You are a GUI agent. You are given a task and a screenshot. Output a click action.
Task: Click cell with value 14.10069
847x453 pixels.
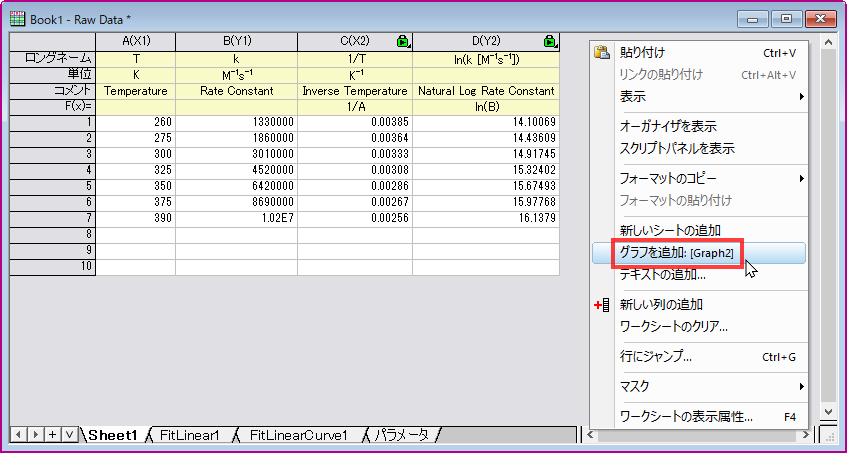point(486,123)
